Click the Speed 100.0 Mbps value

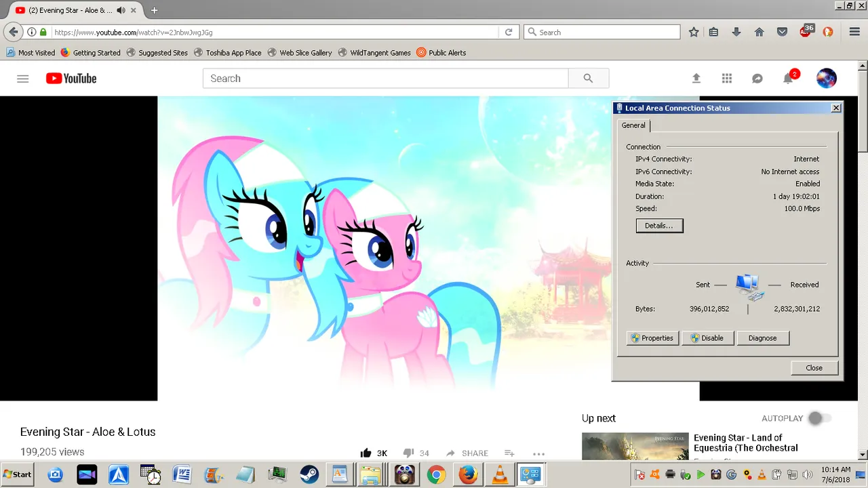(x=802, y=209)
